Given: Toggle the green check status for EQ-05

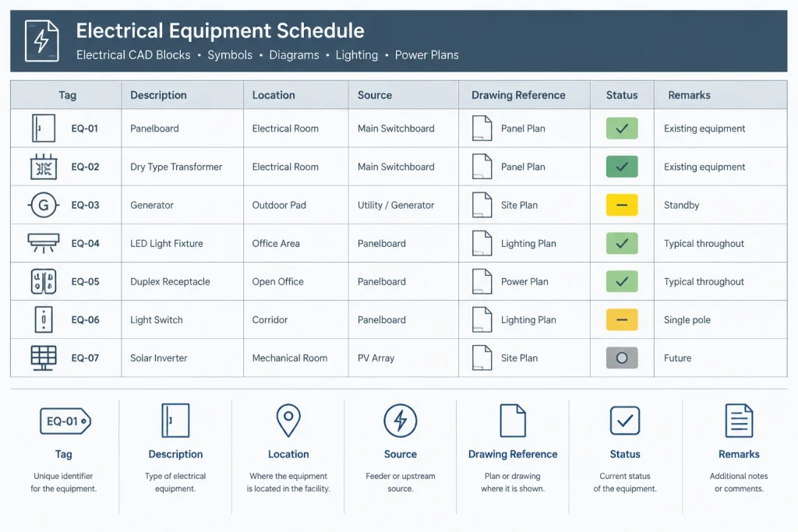Looking at the screenshot, I should 622,281.
